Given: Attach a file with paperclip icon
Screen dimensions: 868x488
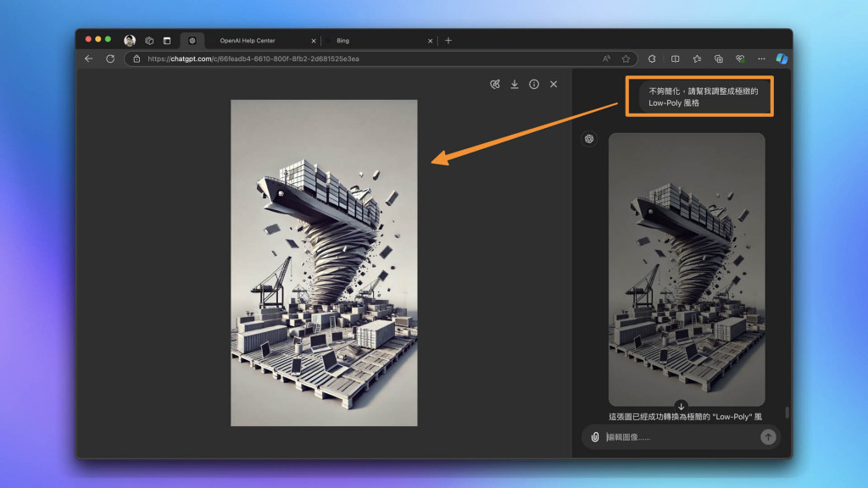Looking at the screenshot, I should click(595, 437).
